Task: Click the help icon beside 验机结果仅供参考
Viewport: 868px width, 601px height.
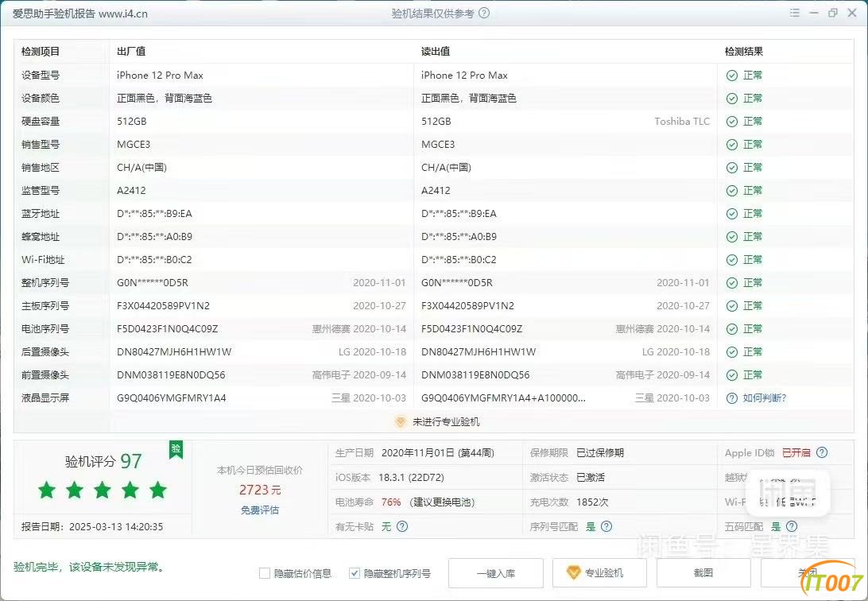Action: coord(484,14)
